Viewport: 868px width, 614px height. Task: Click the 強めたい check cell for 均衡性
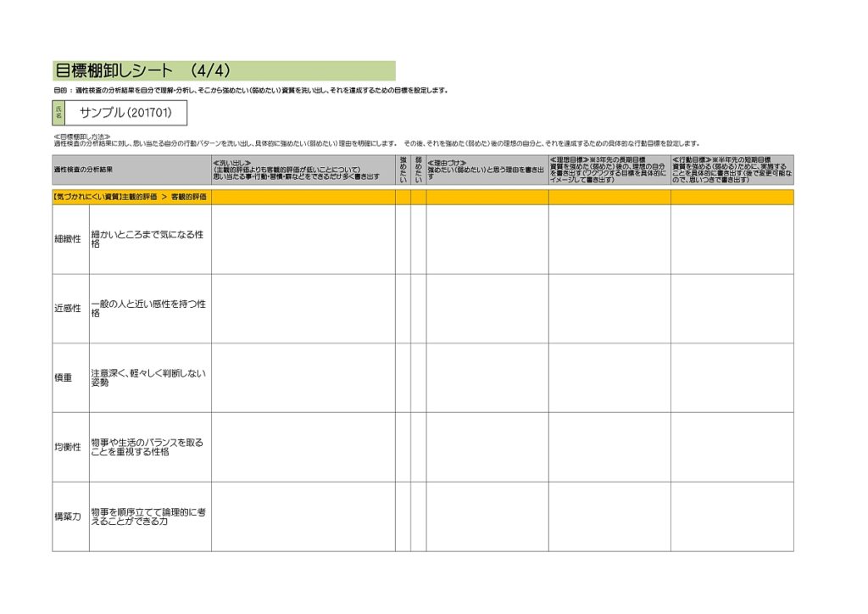click(403, 447)
